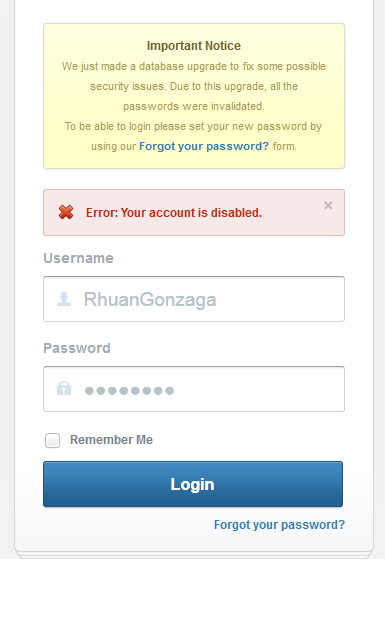385x629 pixels.
Task: Click the blue Login button
Action: (x=193, y=484)
